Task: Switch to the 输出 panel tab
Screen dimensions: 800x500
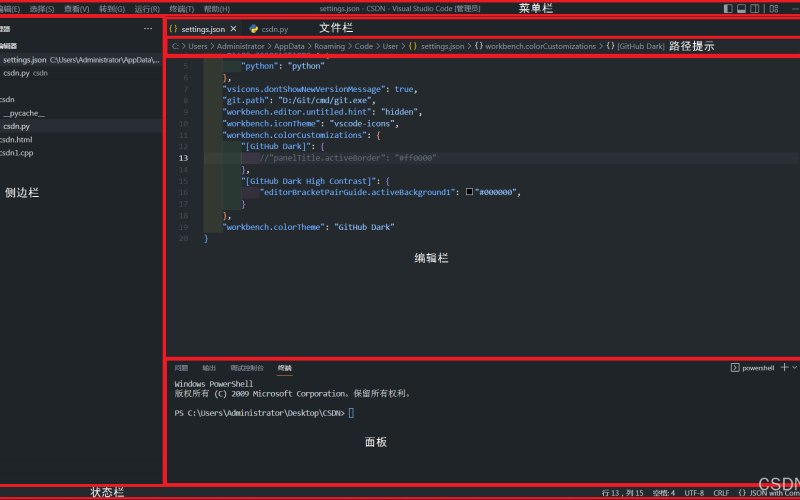Action: [209, 368]
